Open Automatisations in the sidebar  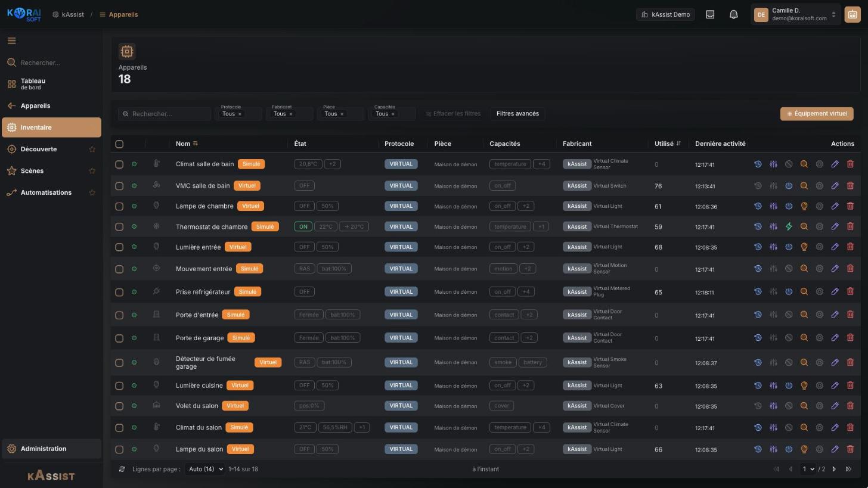point(51,192)
